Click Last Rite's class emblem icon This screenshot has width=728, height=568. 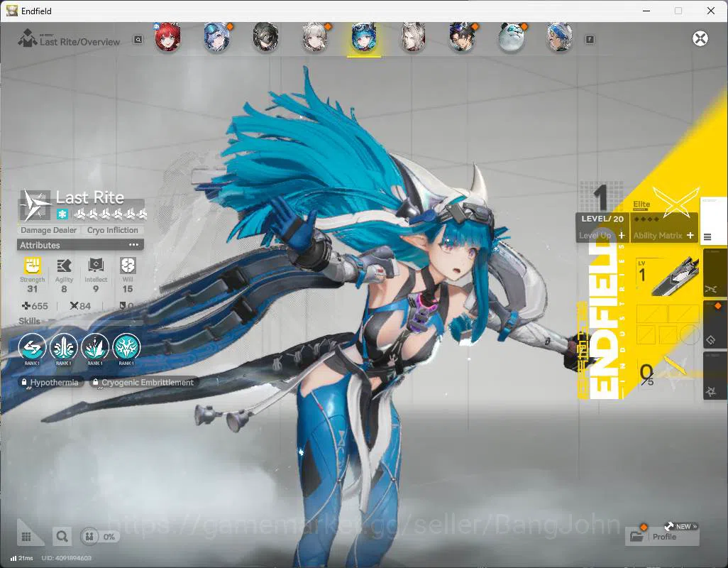coord(35,204)
